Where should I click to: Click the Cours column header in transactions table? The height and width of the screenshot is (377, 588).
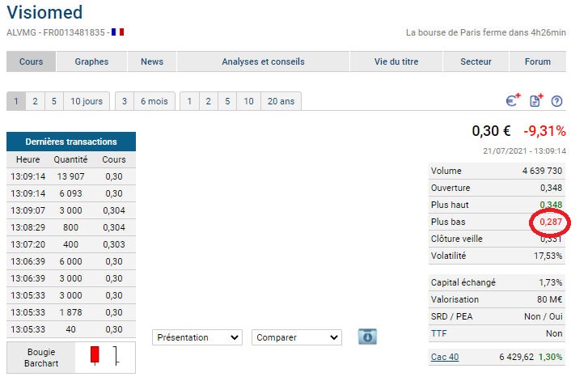[114, 159]
